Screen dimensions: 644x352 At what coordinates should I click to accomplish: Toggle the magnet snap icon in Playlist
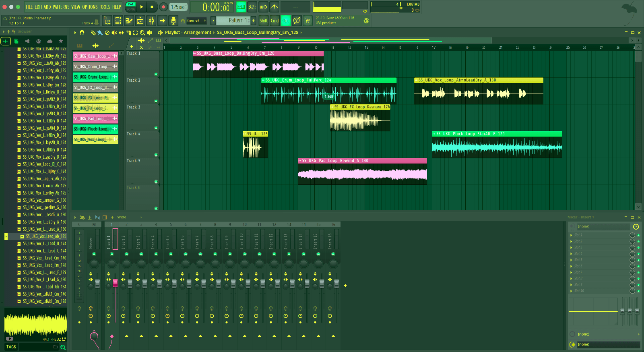(82, 33)
